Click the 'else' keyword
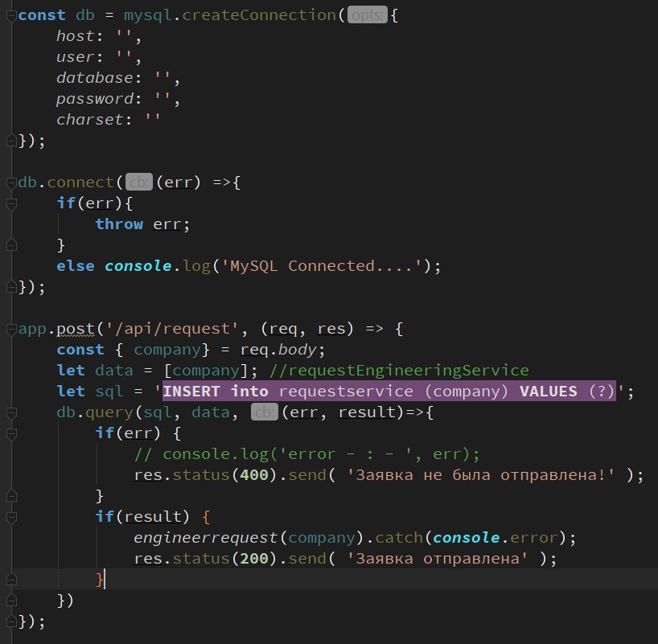The image size is (658, 644). [76, 266]
